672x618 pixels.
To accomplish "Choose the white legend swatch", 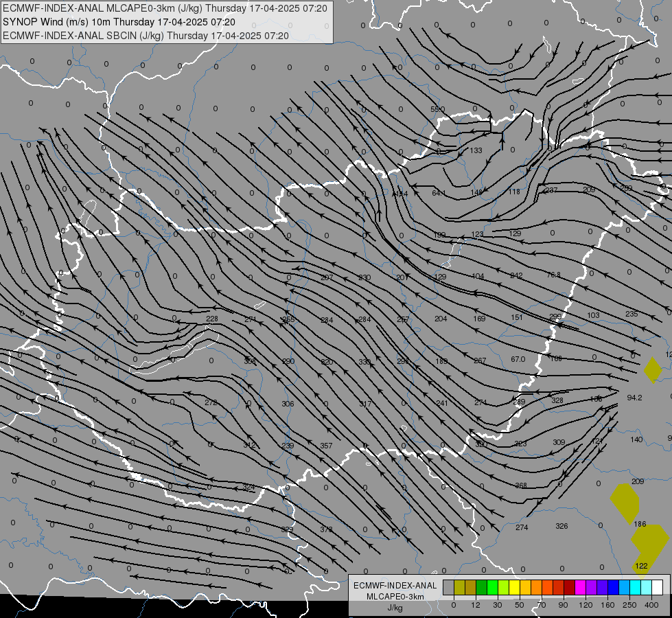I will coord(658,587).
